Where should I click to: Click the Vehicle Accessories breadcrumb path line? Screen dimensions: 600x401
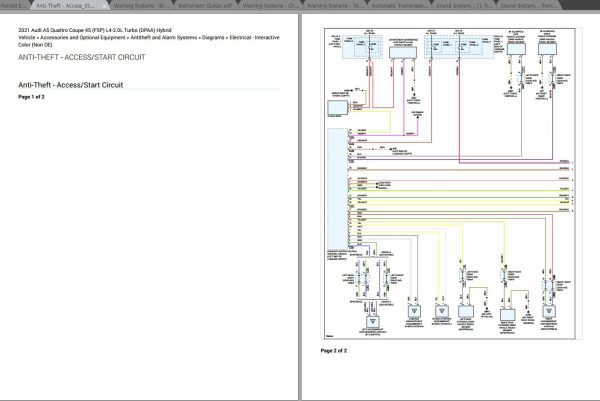pyautogui.click(x=149, y=37)
